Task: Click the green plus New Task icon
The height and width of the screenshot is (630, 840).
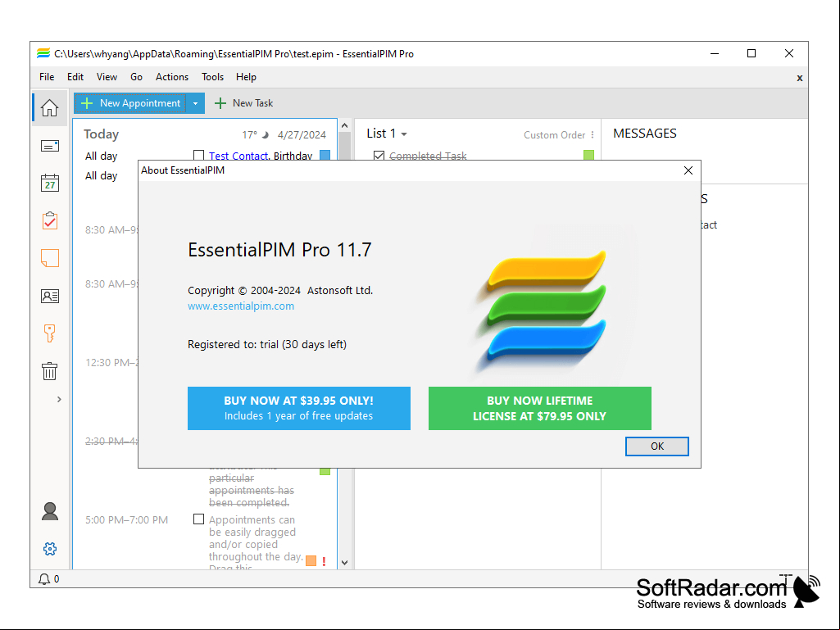Action: point(220,103)
